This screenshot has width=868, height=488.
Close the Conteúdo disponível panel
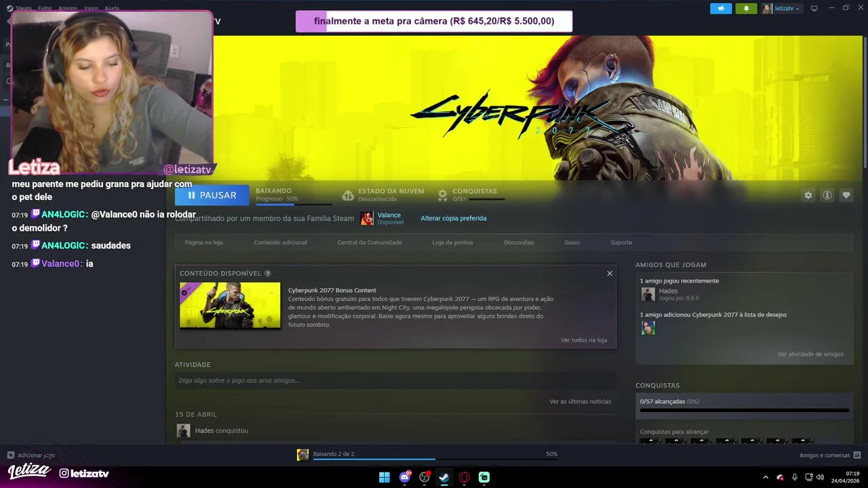click(x=610, y=273)
